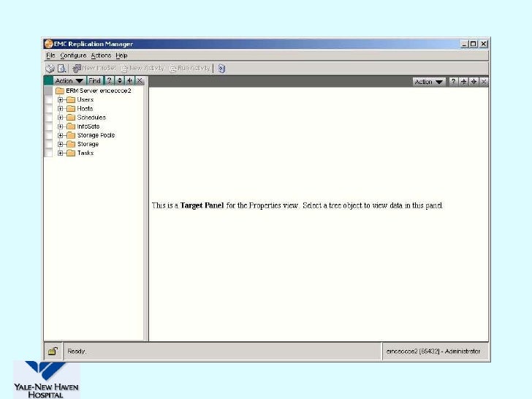This screenshot has height=399, width=532.
Task: Close the tree panel with its X icon
Action: (x=140, y=80)
